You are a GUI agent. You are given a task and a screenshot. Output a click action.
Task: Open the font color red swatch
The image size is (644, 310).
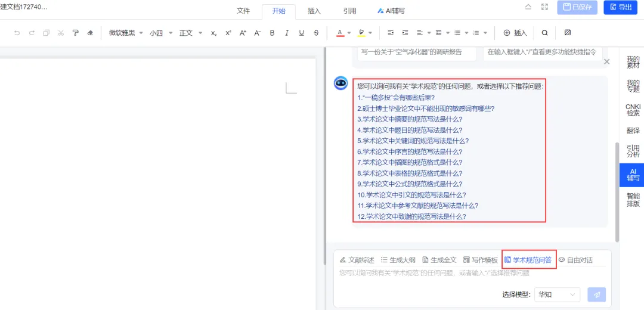point(340,33)
